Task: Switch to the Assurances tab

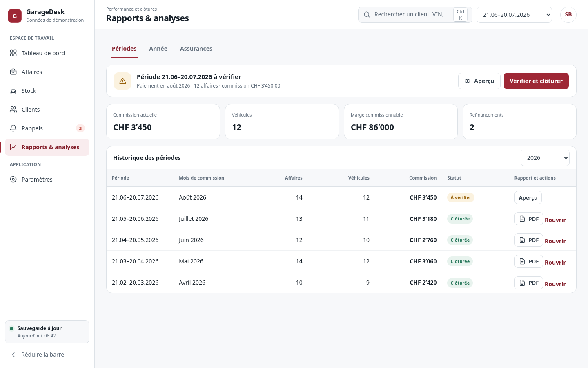Action: tap(196, 49)
